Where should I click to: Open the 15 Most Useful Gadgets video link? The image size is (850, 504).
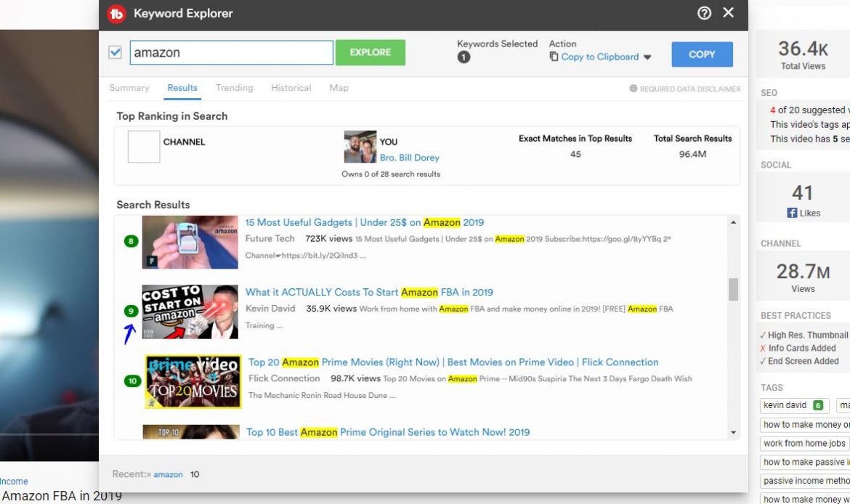pyautogui.click(x=364, y=222)
